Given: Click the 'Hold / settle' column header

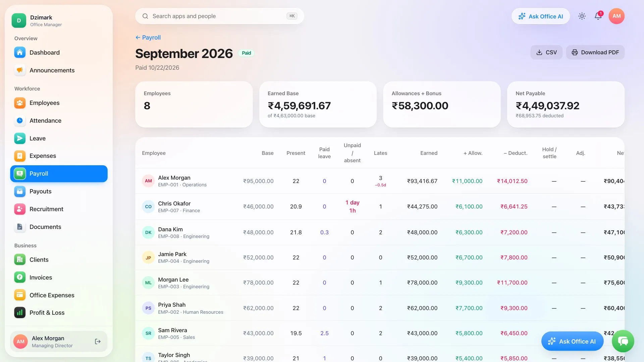Looking at the screenshot, I should coord(549,153).
